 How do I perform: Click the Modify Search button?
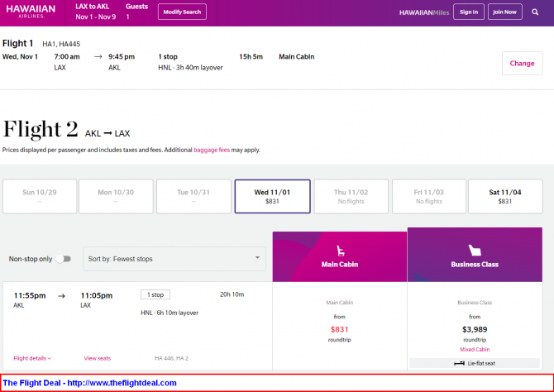pyautogui.click(x=182, y=12)
